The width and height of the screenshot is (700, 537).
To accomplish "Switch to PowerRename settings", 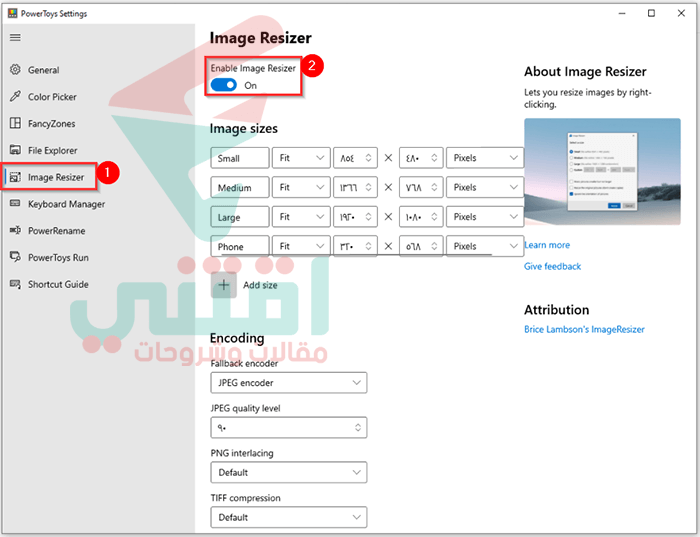I will coord(57,231).
